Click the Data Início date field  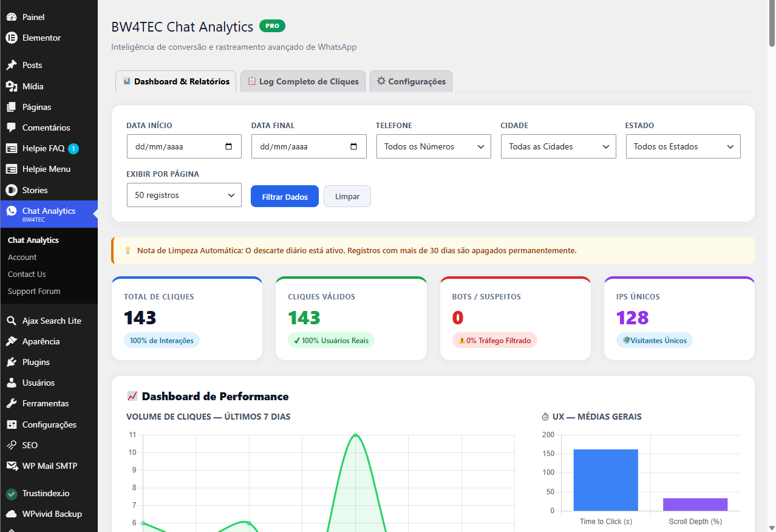[184, 146]
